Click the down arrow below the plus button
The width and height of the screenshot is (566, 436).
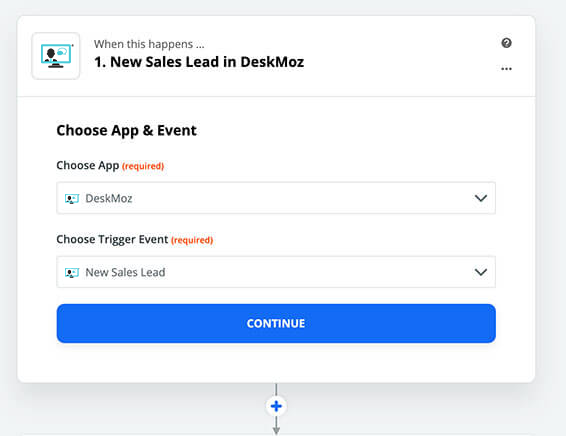[x=276, y=426]
